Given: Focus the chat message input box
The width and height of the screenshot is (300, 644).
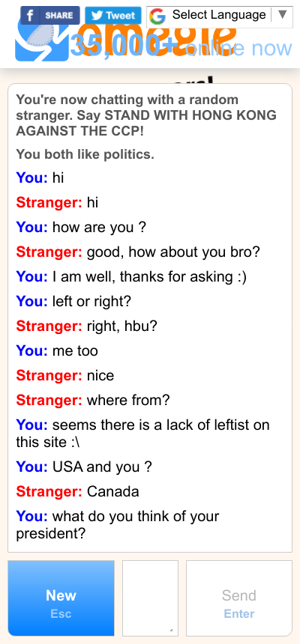Looking at the screenshot, I should click(x=150, y=598).
